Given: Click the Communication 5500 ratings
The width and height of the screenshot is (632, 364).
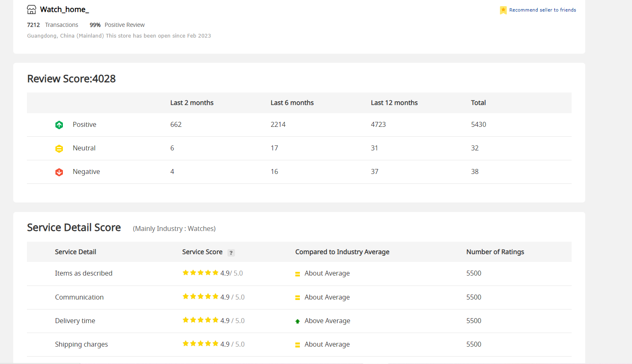Looking at the screenshot, I should 474,297.
